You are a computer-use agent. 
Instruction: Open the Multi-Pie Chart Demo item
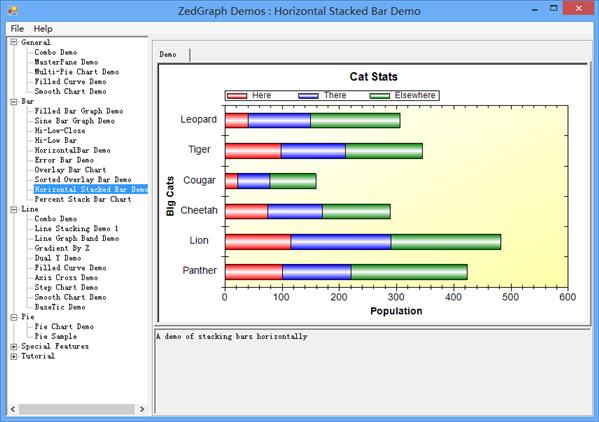76,72
